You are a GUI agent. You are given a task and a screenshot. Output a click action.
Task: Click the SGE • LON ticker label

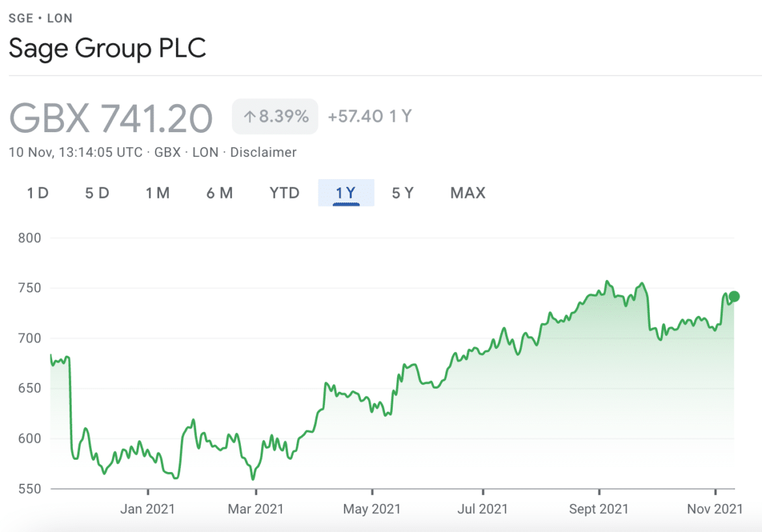tap(40, 18)
